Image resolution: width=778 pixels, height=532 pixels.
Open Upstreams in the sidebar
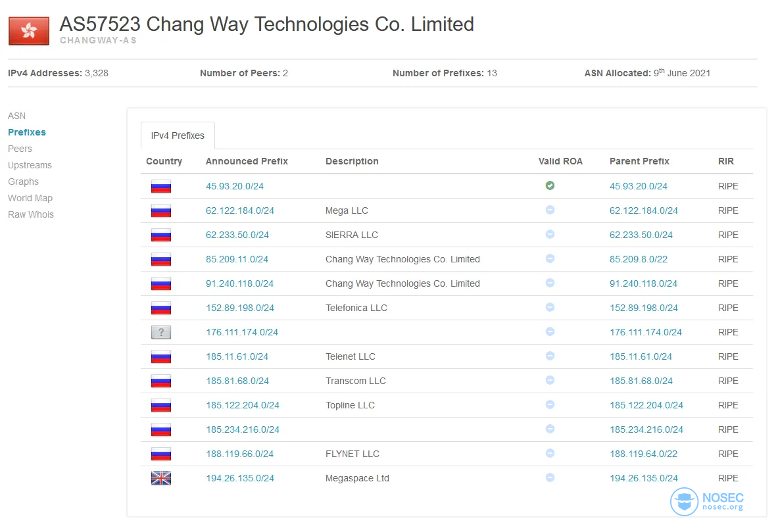coord(30,165)
